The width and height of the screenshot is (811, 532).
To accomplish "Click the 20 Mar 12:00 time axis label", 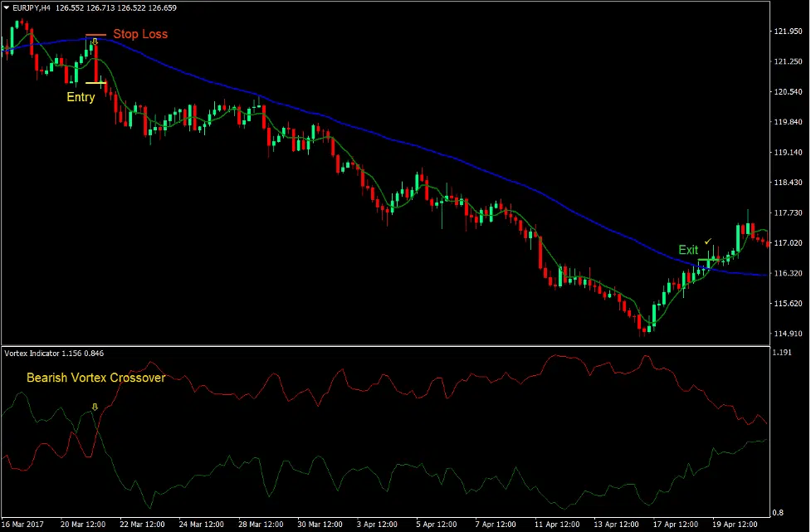I will tap(83, 524).
